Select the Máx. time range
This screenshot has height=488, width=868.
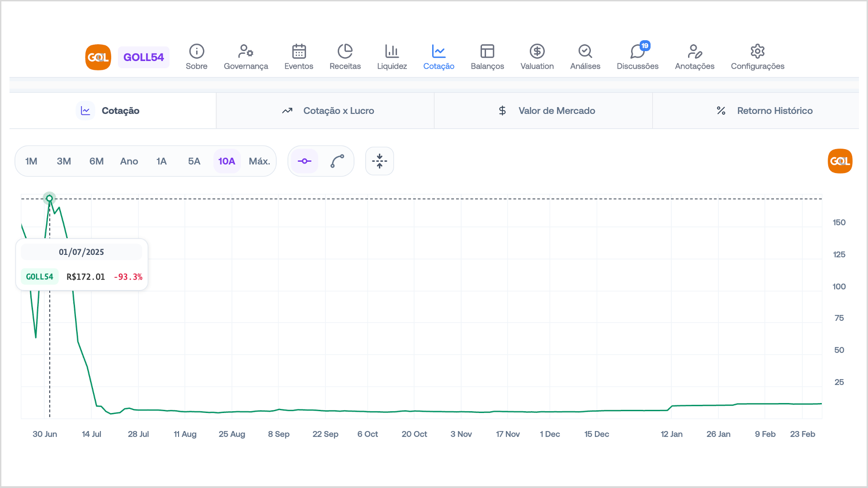pyautogui.click(x=259, y=161)
